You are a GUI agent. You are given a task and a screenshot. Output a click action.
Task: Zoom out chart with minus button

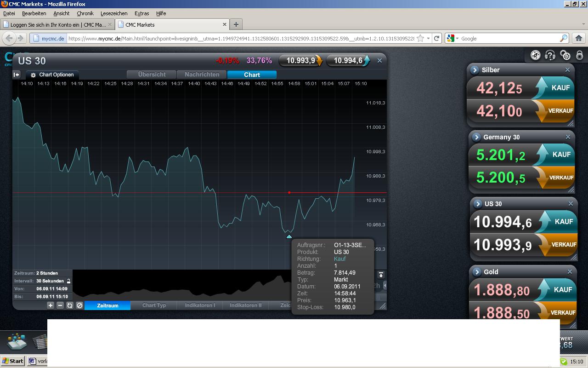[x=60, y=305]
